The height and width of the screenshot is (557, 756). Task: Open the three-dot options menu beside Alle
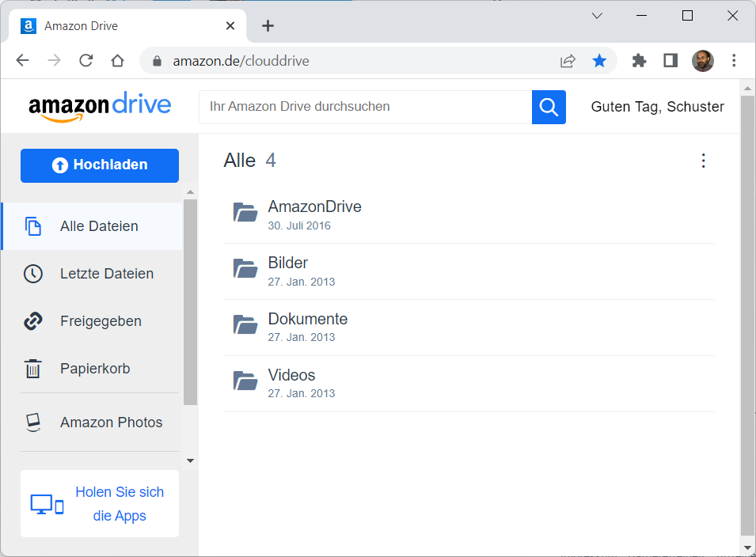pyautogui.click(x=703, y=161)
